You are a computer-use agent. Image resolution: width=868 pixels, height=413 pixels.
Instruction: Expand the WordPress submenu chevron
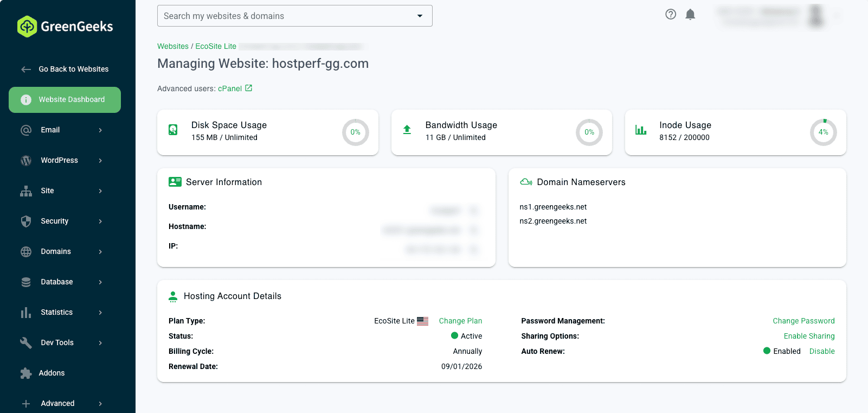pyautogui.click(x=100, y=161)
